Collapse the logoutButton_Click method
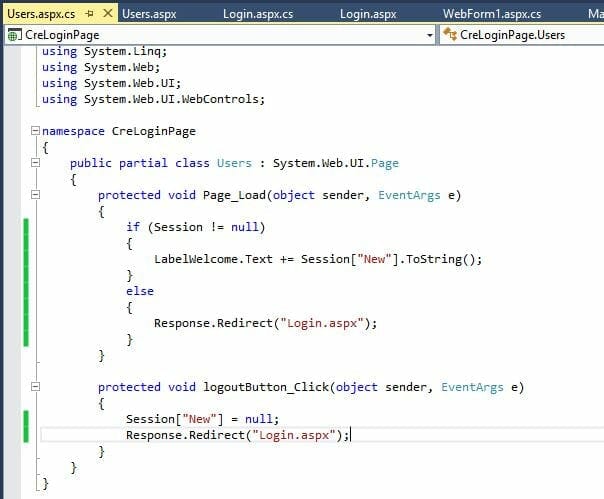This screenshot has width=604, height=499. [35, 387]
